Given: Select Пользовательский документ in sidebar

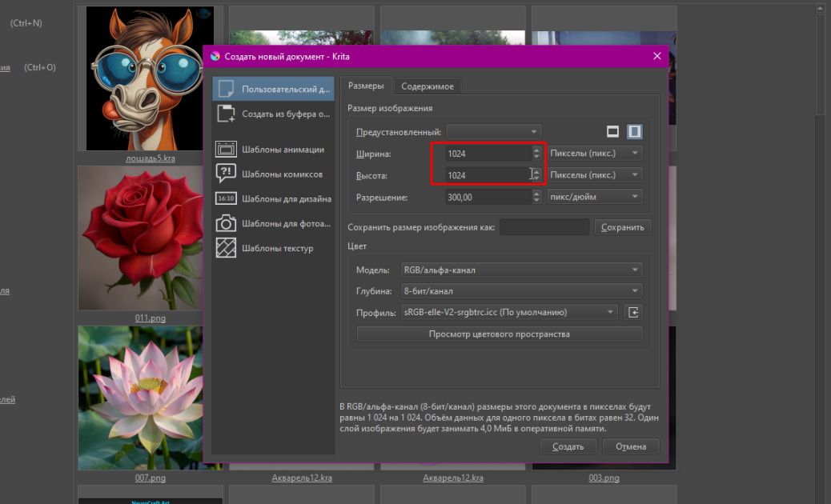Looking at the screenshot, I should [274, 89].
